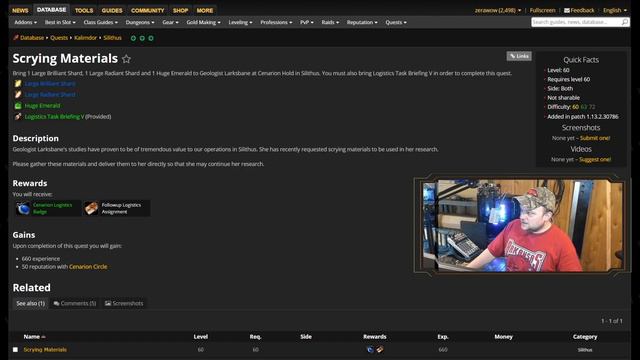Select the DATABASE top tab
The height and width of the screenshot is (360, 640).
(51, 10)
